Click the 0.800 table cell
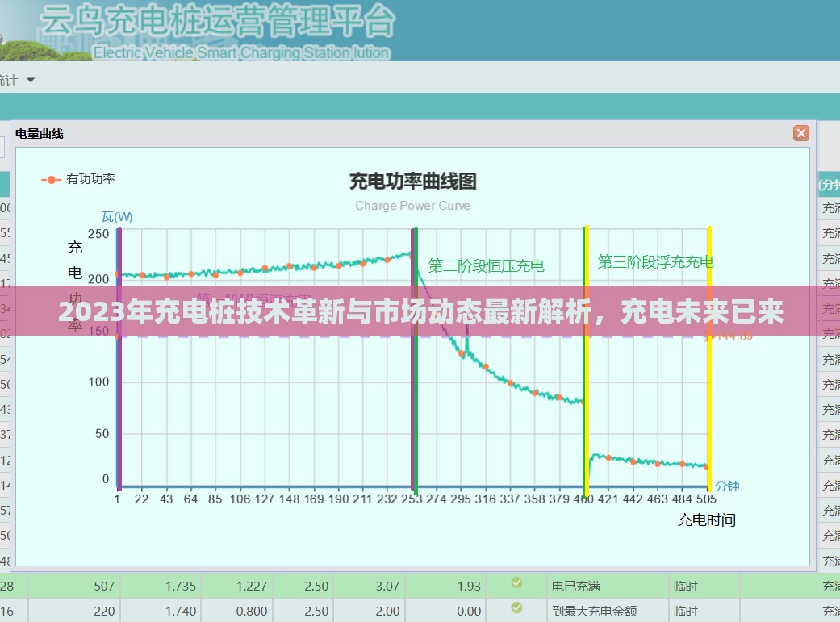This screenshot has height=622, width=840. [252, 612]
